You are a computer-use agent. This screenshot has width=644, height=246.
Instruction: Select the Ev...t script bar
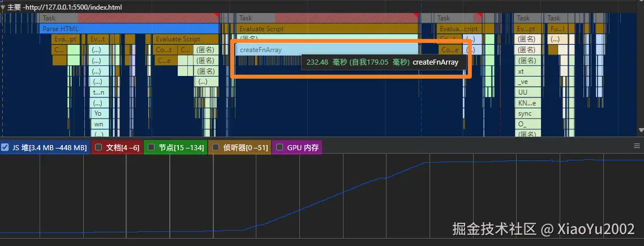coord(97,39)
